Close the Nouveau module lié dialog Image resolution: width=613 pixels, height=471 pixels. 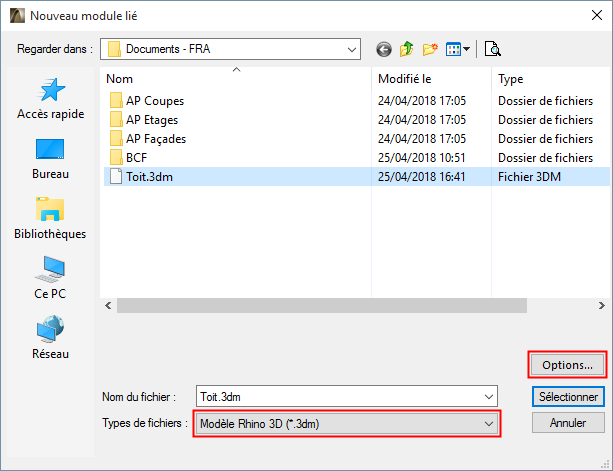tap(597, 16)
